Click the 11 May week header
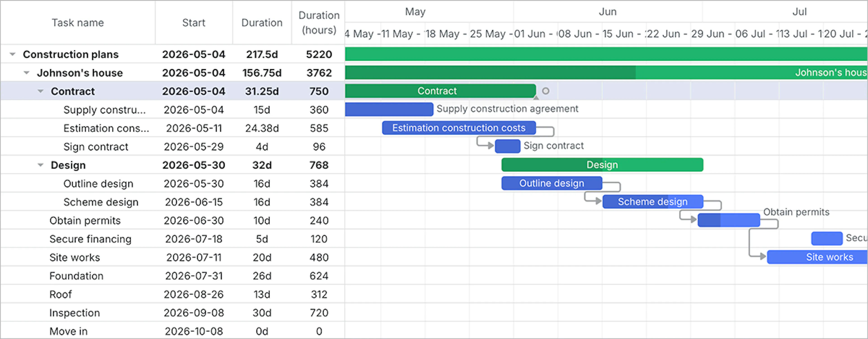Screen dimensions: 868x339 coord(403,33)
